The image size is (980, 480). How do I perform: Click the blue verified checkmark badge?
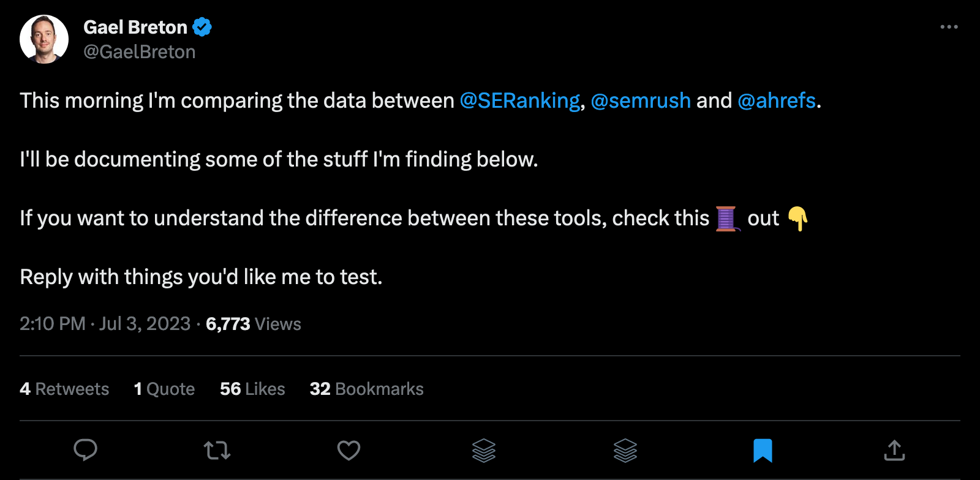202,27
